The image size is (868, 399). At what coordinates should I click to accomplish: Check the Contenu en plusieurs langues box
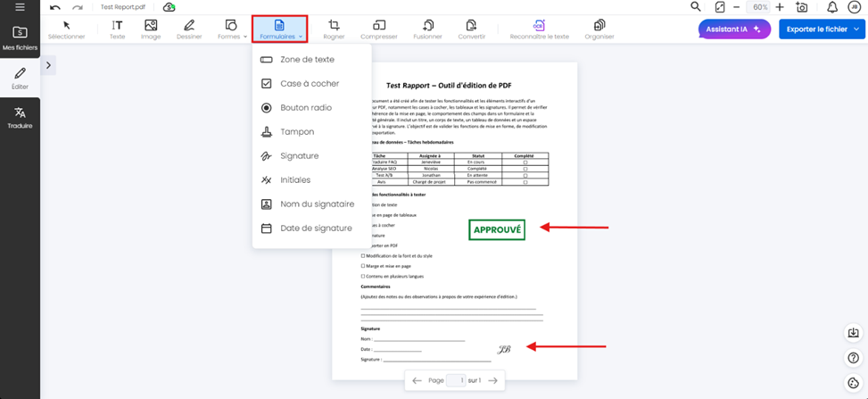(363, 277)
